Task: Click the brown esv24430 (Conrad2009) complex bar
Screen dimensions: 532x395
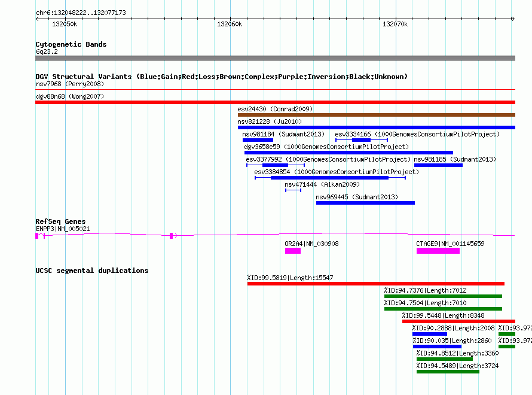Action: pos(377,115)
